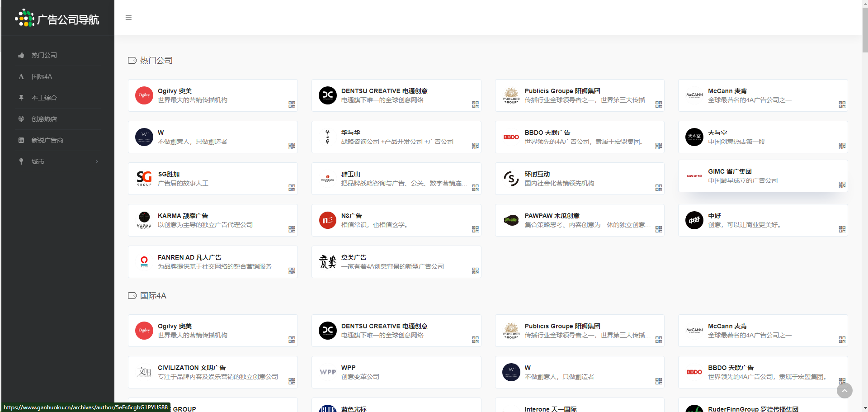Click the 环时互动 logo
Screen dimensions: 868x412
(x=511, y=179)
